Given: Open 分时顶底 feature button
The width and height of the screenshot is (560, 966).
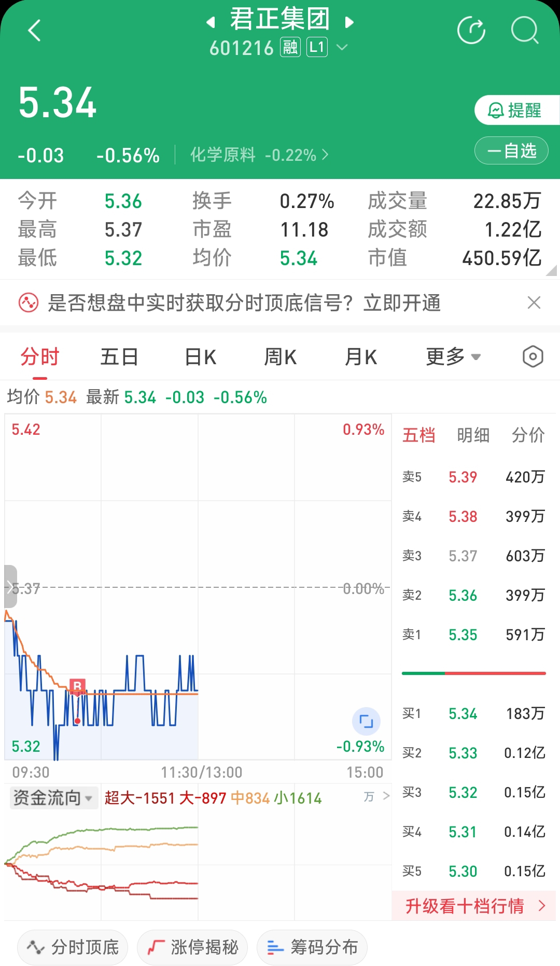Looking at the screenshot, I should point(73,947).
